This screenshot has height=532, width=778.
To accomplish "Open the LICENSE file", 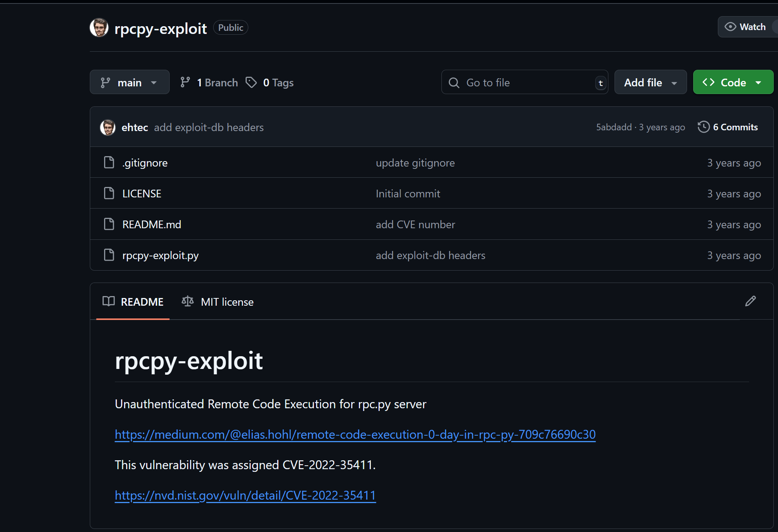I will [142, 194].
